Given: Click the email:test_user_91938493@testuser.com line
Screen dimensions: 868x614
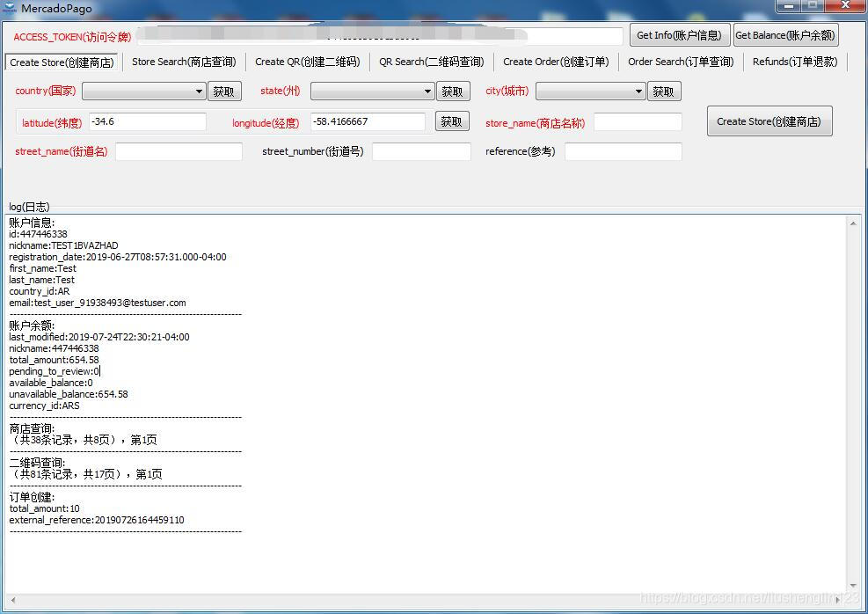Looking at the screenshot, I should 98,303.
